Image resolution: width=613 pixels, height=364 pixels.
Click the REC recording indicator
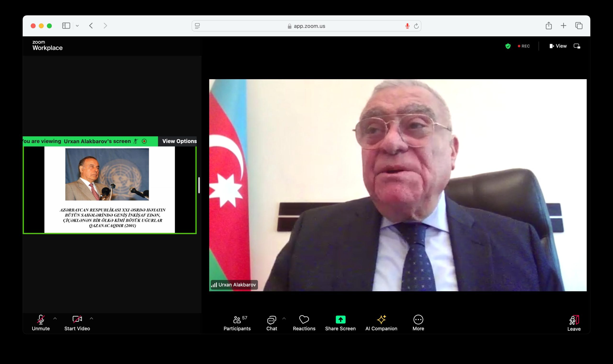click(x=524, y=46)
